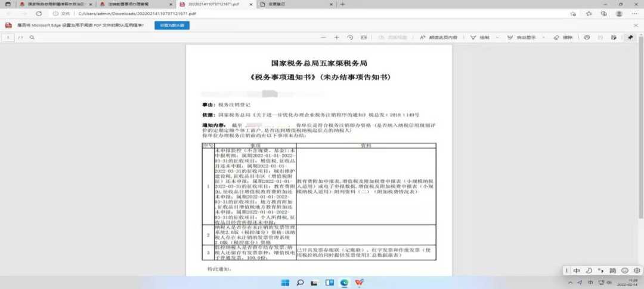Click the document title 国家税务总局五家渠税务局

pos(318,63)
